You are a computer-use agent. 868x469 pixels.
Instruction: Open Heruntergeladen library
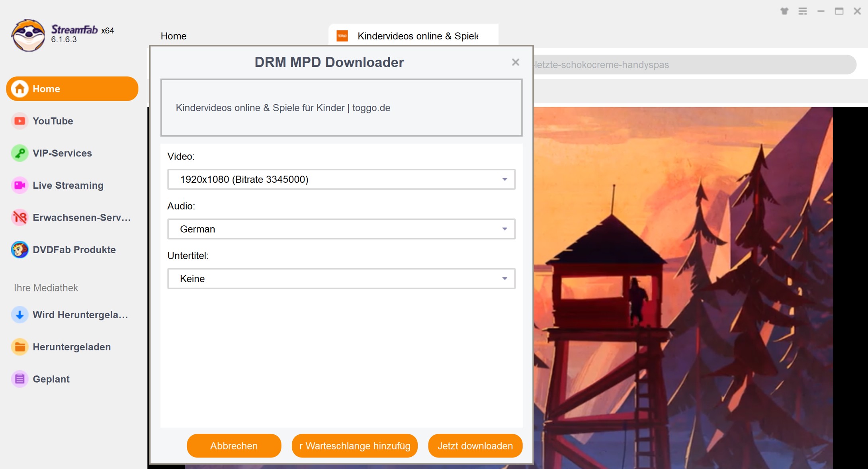[72, 347]
